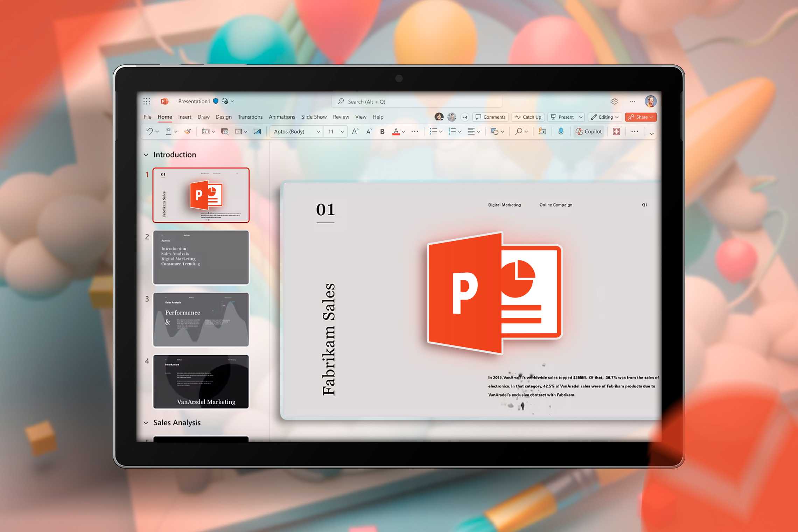This screenshot has height=532, width=798.
Task: Collapse the Introduction section
Action: click(x=146, y=155)
